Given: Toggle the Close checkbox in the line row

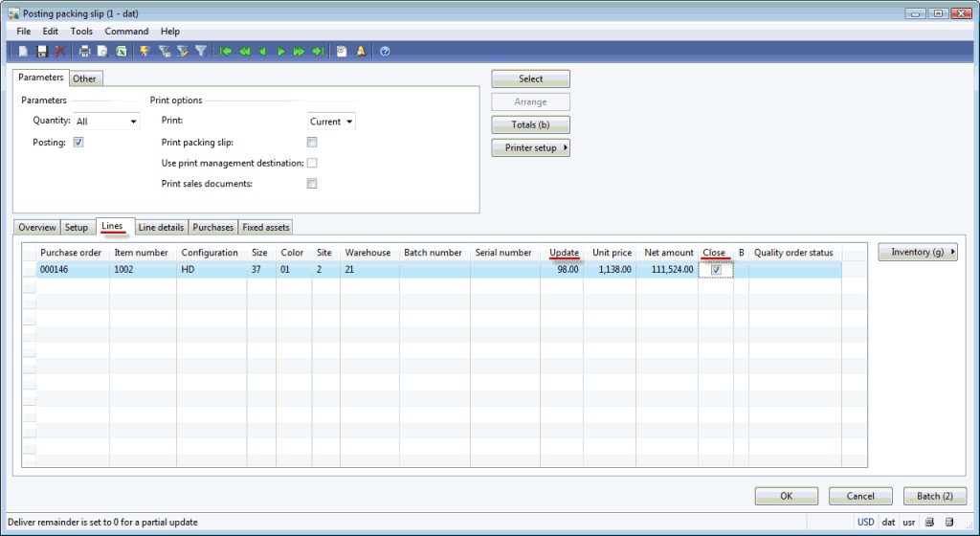Looking at the screenshot, I should [716, 270].
